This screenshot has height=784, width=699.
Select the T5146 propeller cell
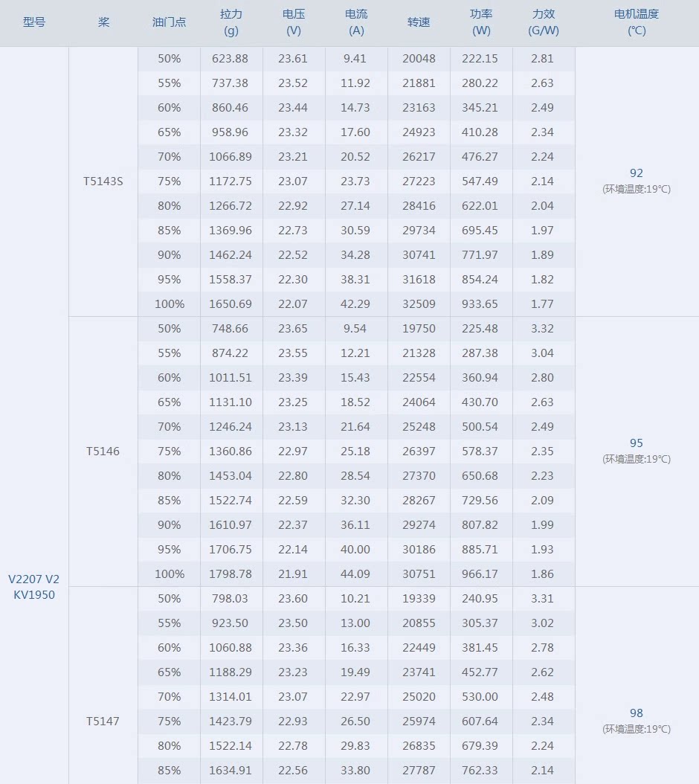click(103, 452)
